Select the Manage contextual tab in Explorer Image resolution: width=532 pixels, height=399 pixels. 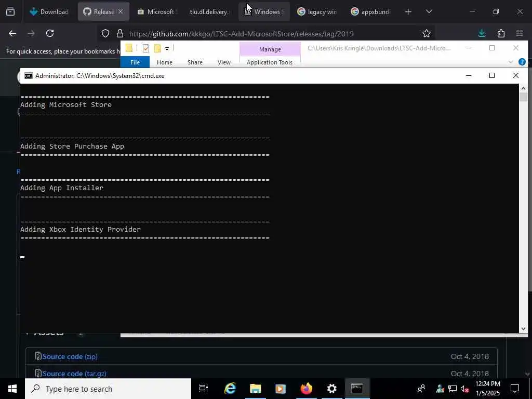270,49
